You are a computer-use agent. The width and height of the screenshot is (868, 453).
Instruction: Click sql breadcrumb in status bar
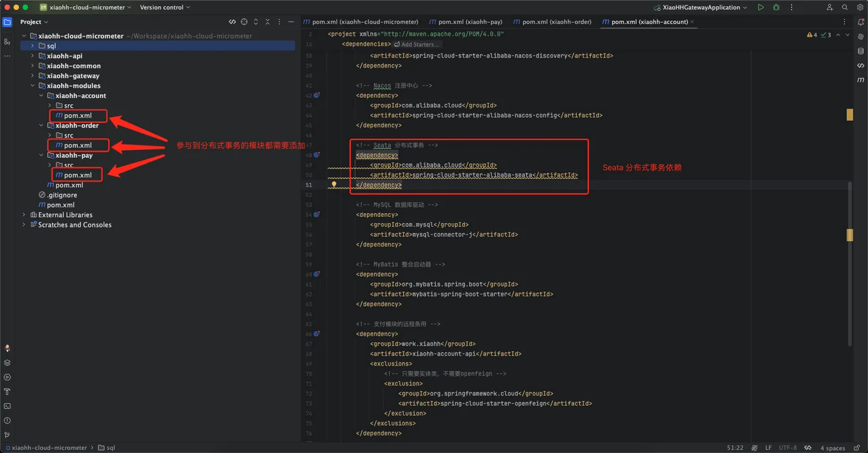106,447
